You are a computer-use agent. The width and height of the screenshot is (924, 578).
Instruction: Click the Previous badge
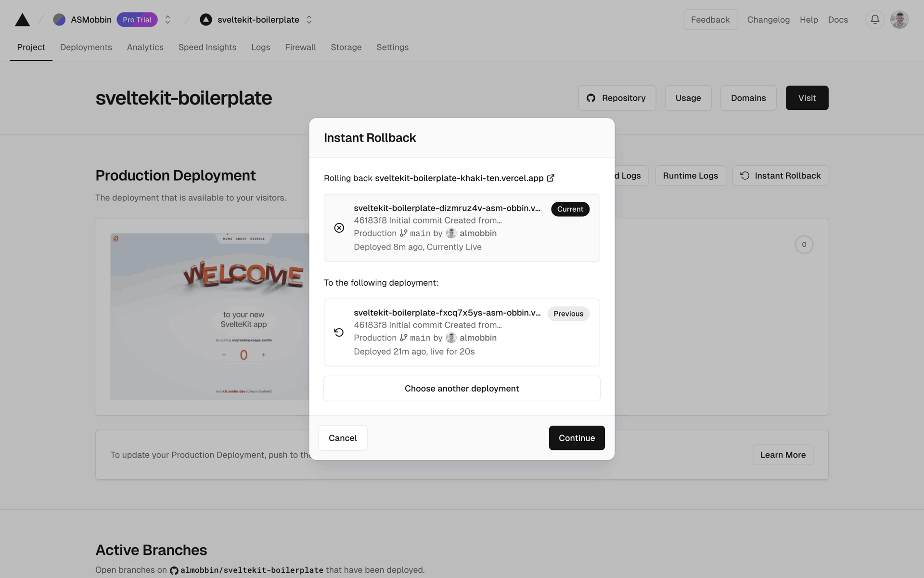click(x=568, y=314)
